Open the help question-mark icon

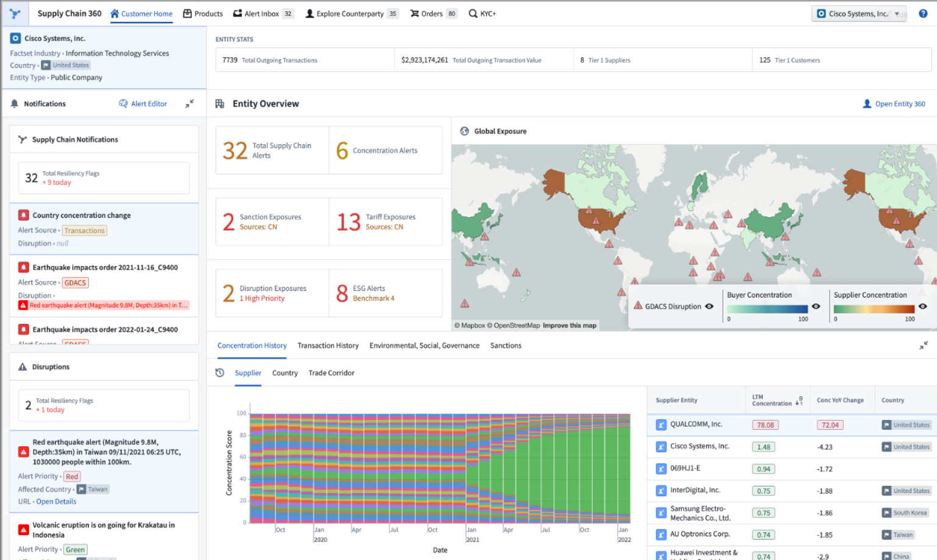click(924, 13)
